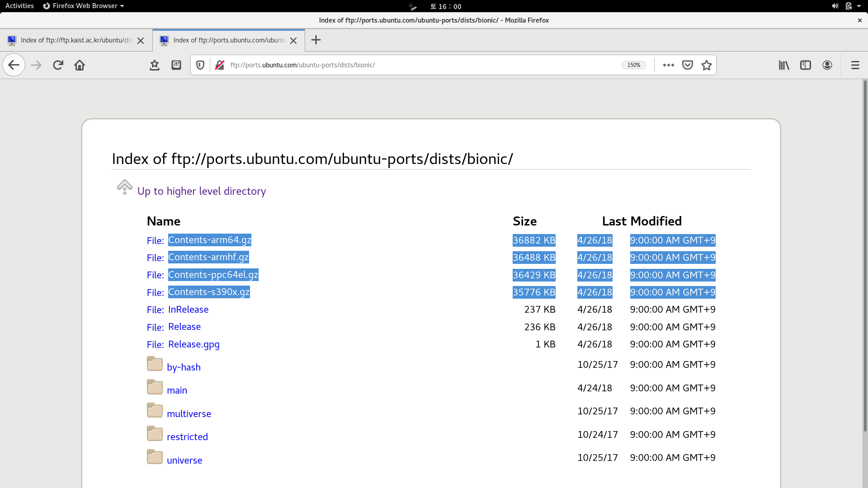868x488 pixels.
Task: Open the page actions three-dot menu
Action: click(669, 65)
